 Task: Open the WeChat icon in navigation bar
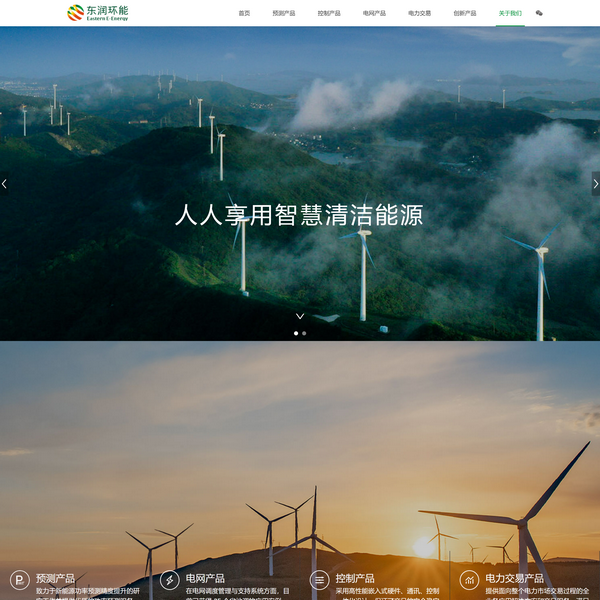(539, 13)
